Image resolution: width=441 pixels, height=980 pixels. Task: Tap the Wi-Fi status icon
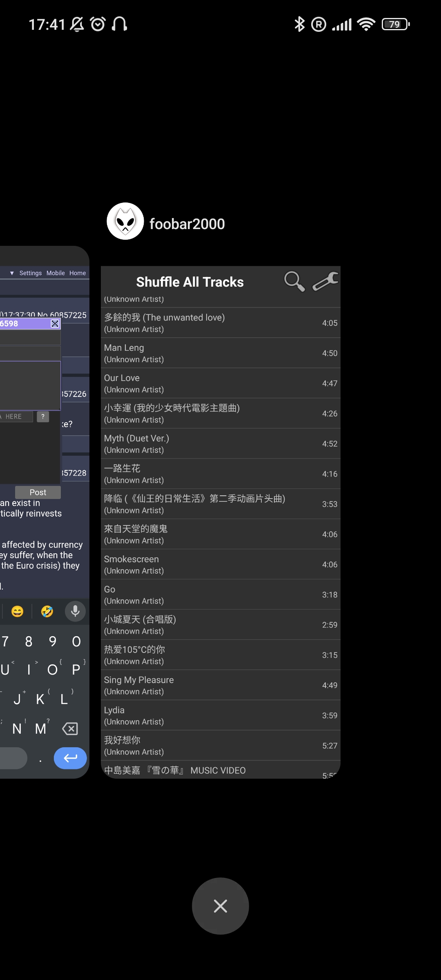click(x=366, y=24)
